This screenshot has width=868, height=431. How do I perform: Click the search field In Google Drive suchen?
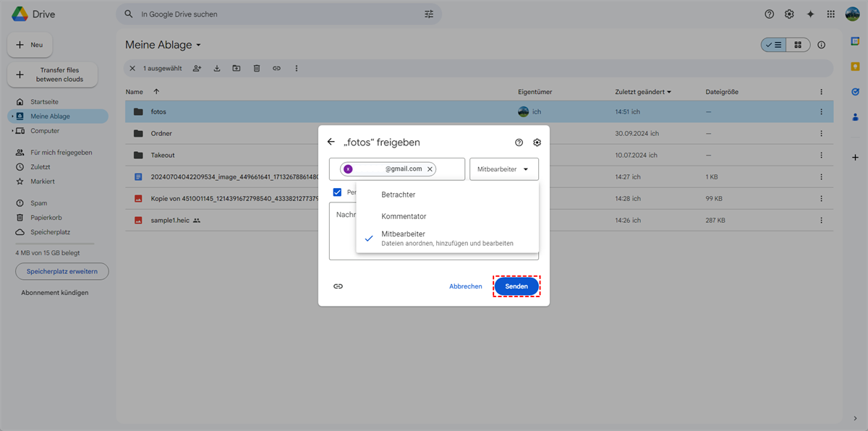tap(275, 14)
